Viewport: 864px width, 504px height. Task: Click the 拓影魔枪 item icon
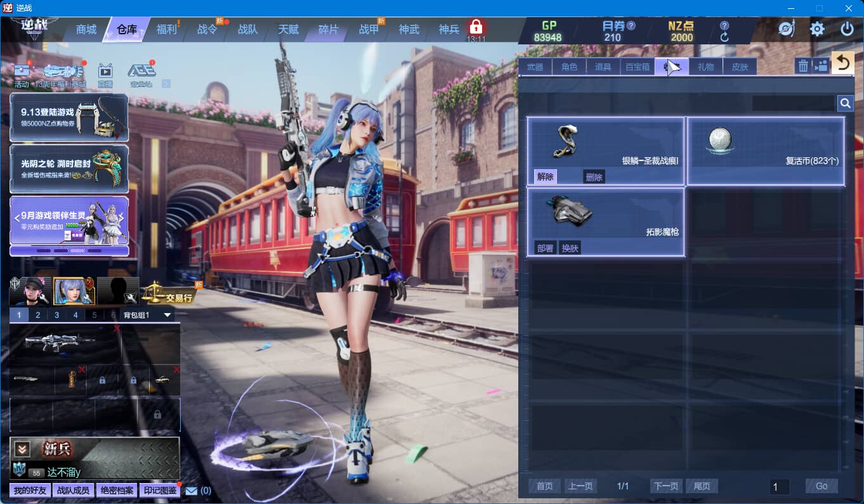coord(569,211)
